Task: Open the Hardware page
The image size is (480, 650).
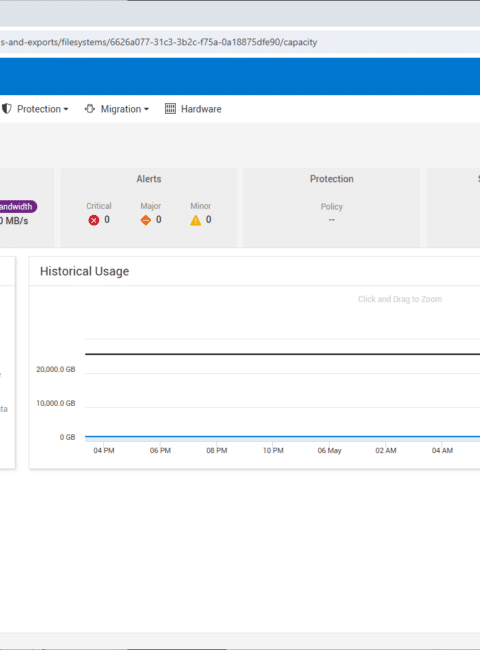Action: (x=193, y=109)
